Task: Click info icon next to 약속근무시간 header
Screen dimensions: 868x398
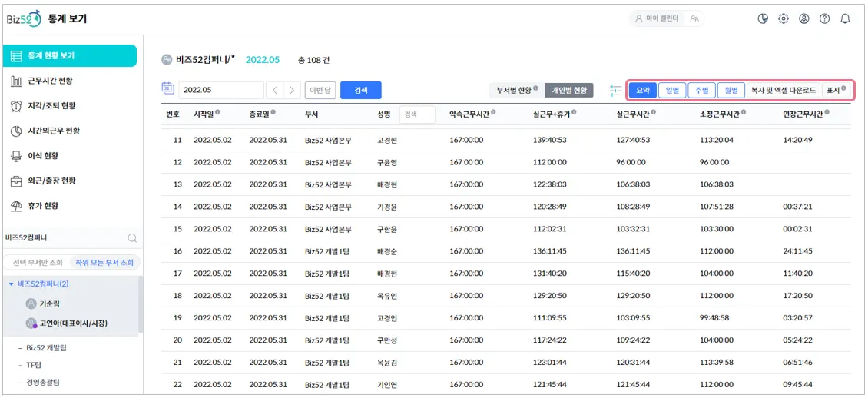Action: (492, 112)
